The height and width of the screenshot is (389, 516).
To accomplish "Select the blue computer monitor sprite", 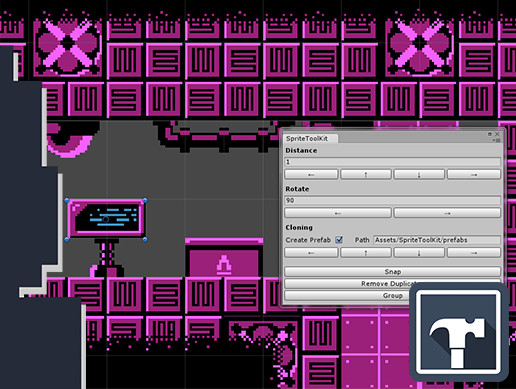I will [106, 219].
